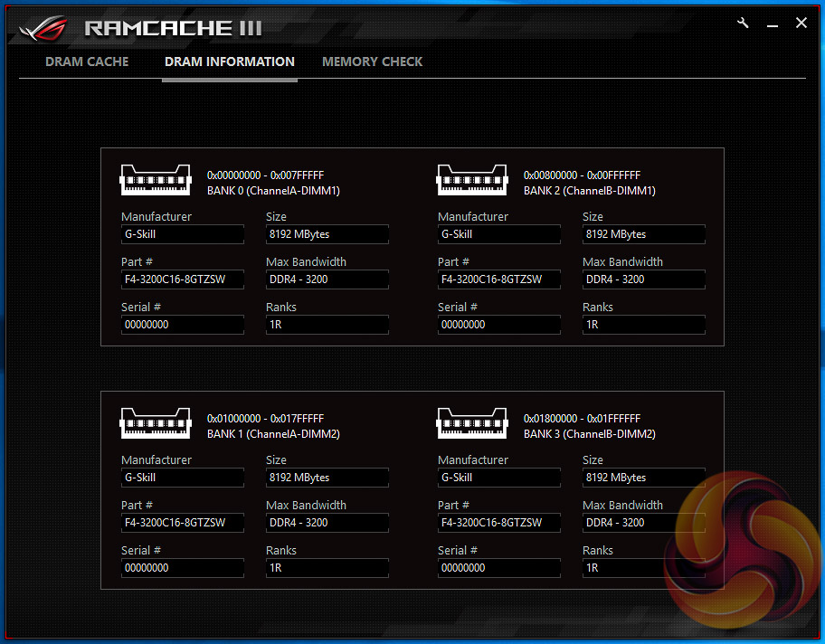Click the address range 0x01800000 - 0x01FFFFFF
Viewport: 825px width, 644px height.
(582, 418)
